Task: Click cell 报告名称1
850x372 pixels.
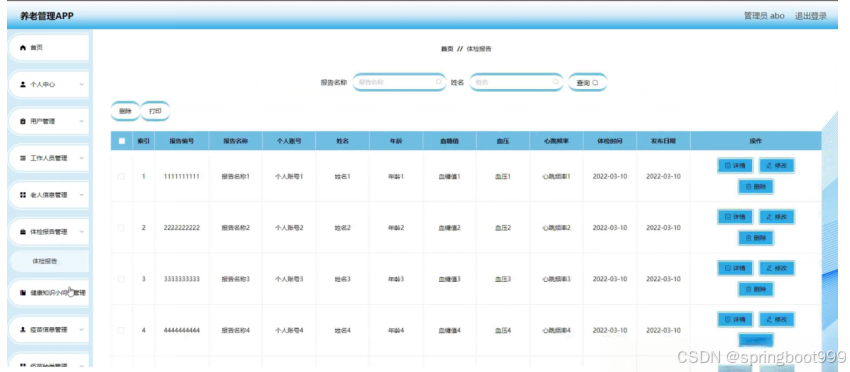Action: click(x=235, y=177)
